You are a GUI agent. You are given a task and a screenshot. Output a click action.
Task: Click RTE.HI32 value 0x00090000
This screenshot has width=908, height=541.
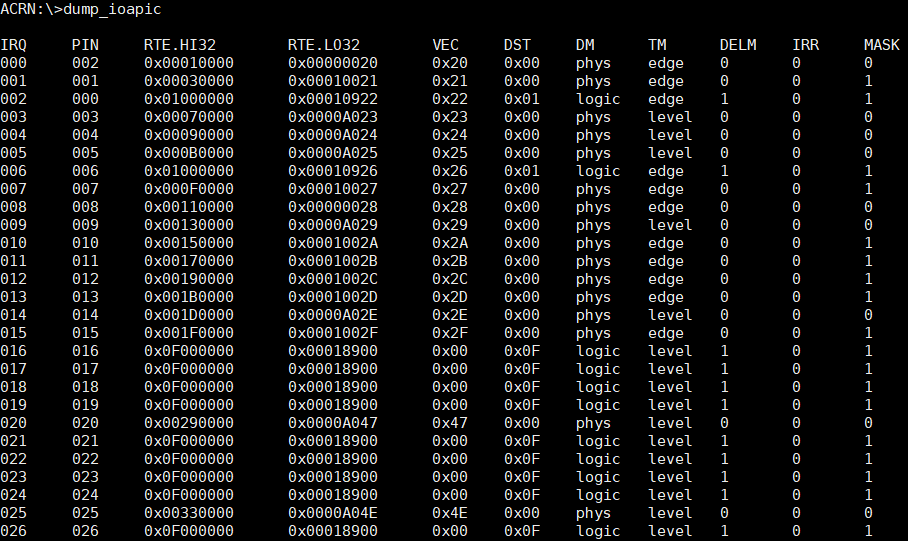click(x=189, y=135)
